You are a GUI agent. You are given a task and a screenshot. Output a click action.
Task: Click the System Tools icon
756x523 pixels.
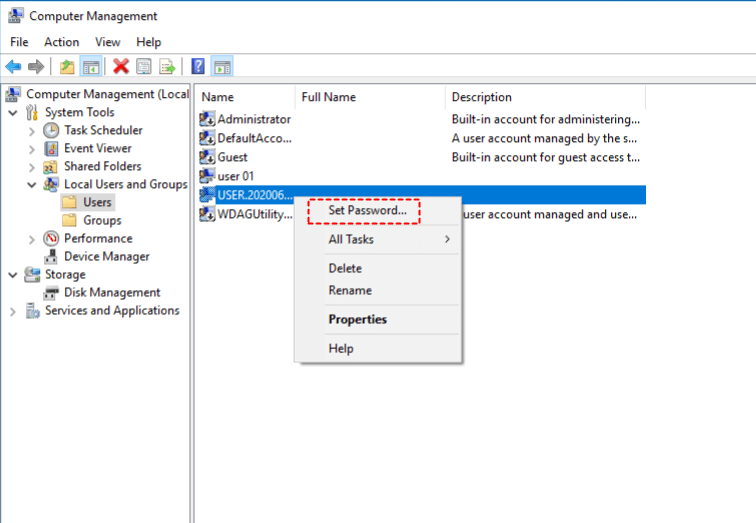coord(32,112)
